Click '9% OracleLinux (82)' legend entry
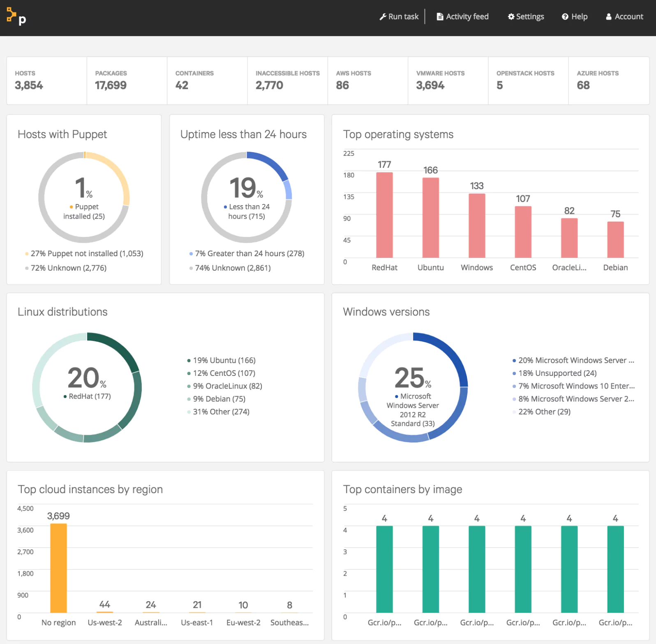 [224, 386]
